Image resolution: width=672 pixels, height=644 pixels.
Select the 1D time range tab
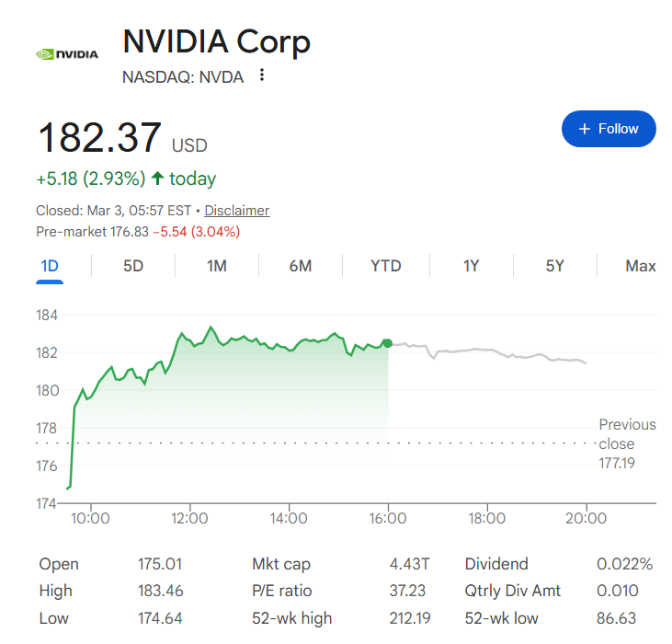50,266
